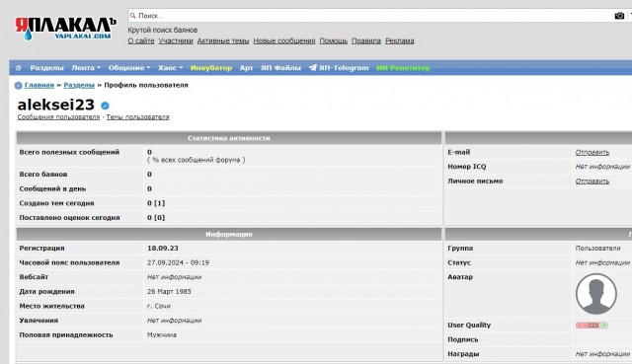The width and height of the screenshot is (632, 364).
Task: Click birth date 26 Март 1985
Action: click(x=169, y=292)
